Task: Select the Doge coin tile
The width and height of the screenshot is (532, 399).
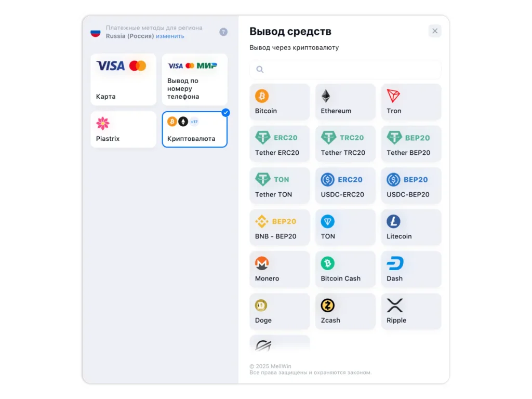Action: coord(280,312)
